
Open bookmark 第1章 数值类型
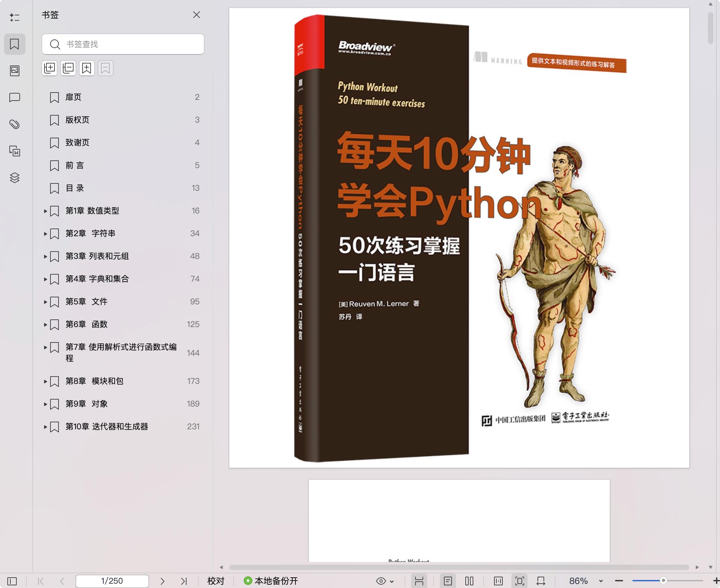(92, 211)
